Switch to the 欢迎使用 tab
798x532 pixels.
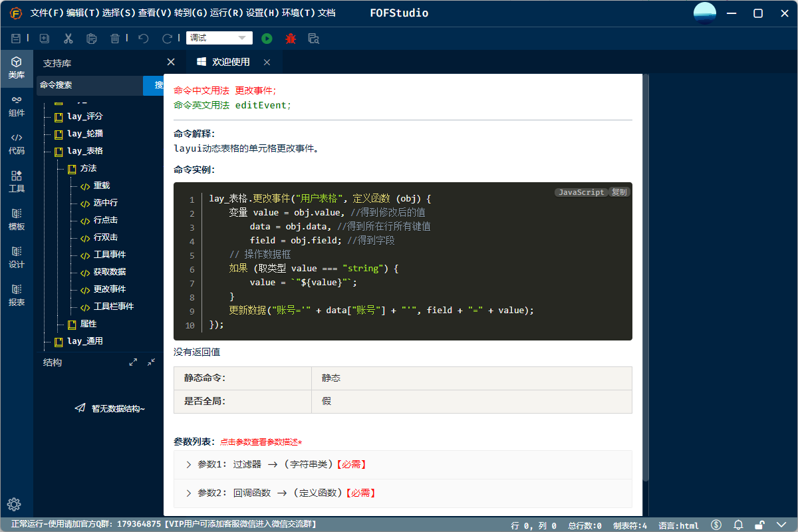pyautogui.click(x=230, y=62)
